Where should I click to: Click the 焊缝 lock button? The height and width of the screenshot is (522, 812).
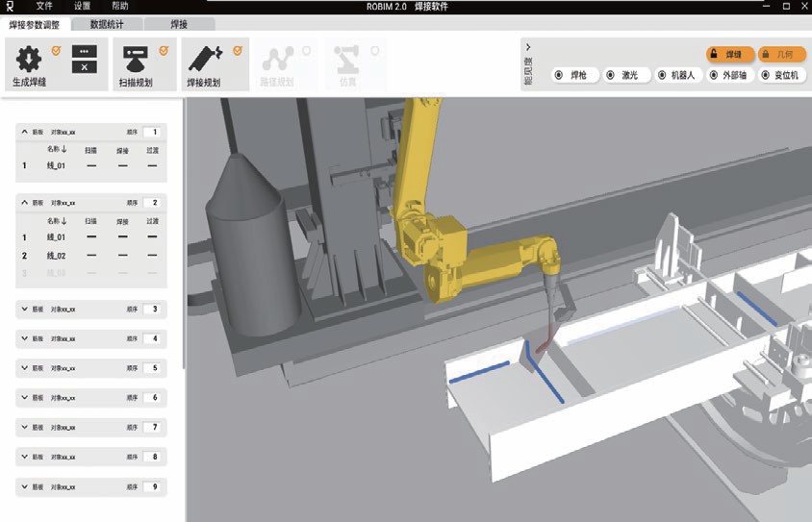click(x=729, y=55)
